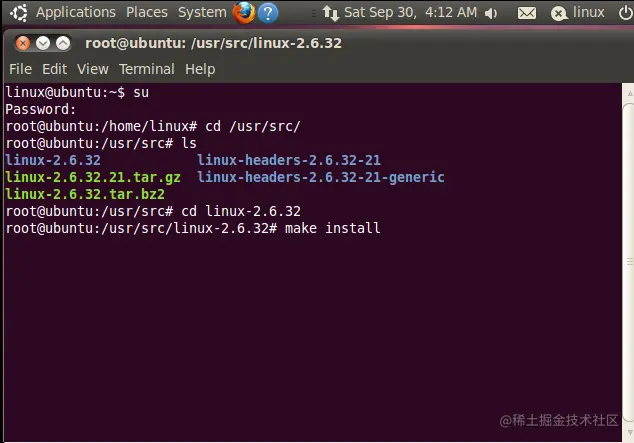The image size is (634, 443).
Task: Open the Applications menu
Action: 76,12
